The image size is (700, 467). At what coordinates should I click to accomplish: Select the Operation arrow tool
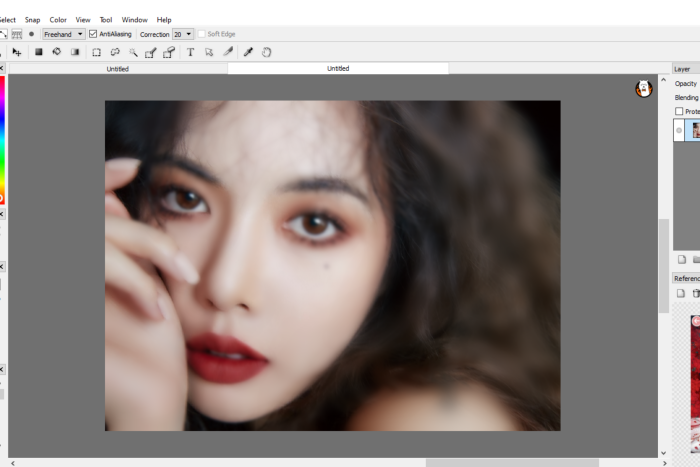pos(209,52)
